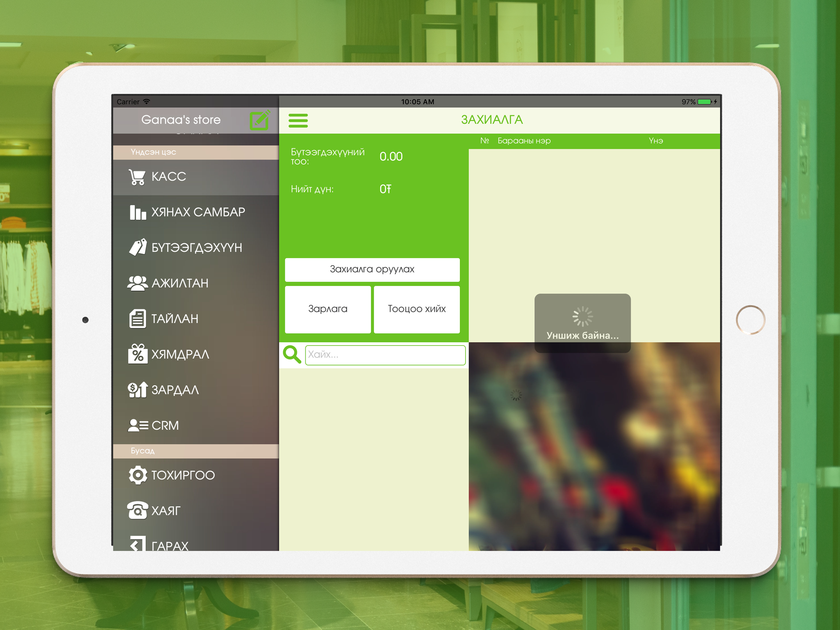840x630 pixels.
Task: Click the green search magnifier icon
Action: pos(292,354)
